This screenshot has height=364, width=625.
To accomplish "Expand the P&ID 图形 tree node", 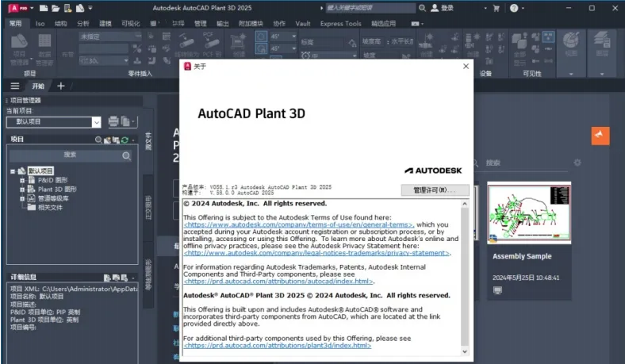I will tap(22, 180).
